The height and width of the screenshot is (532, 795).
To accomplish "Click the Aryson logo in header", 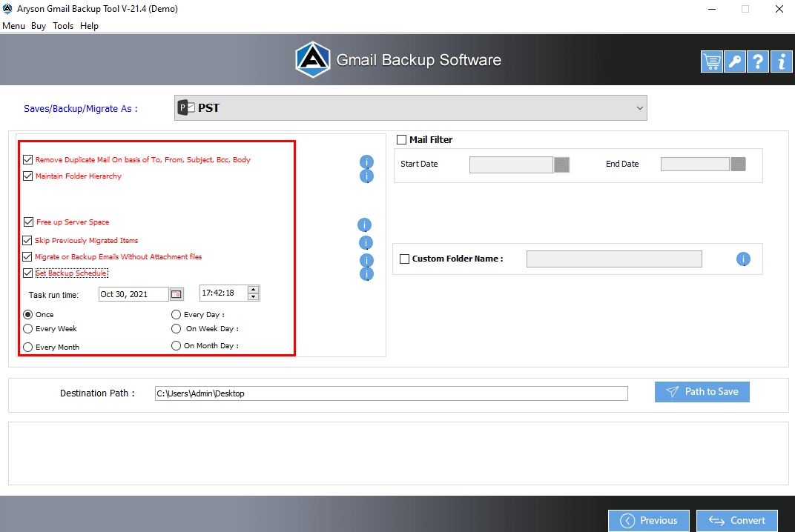I will point(313,60).
